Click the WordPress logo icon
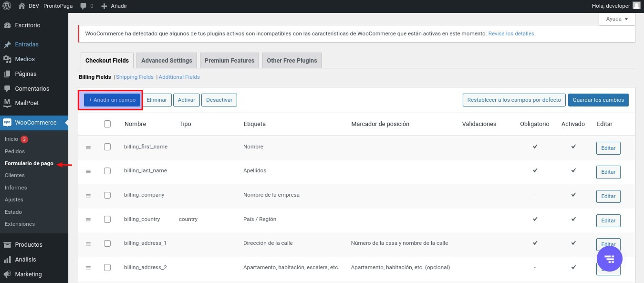Screen dimensions: 644x283 pyautogui.click(x=7, y=6)
